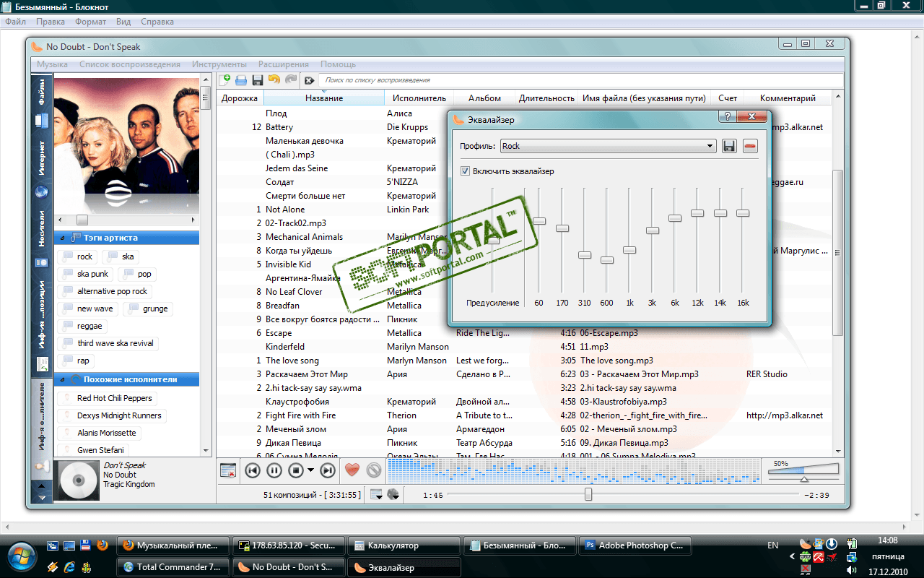
Task: Click the Tragic Kingdom album cover disc
Action: tap(77, 480)
